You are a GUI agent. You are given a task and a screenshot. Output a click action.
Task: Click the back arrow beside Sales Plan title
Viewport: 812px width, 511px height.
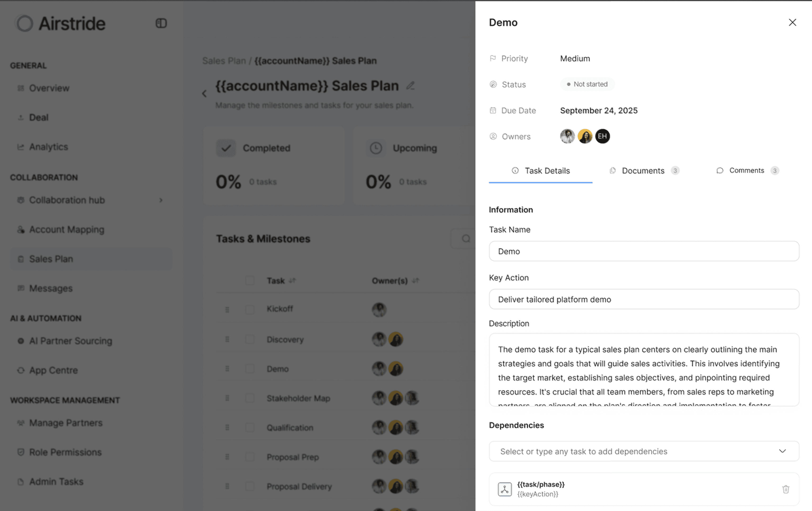pos(204,94)
